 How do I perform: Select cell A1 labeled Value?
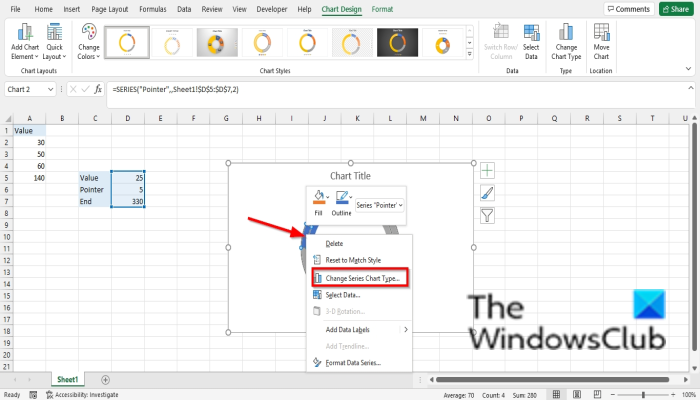pyautogui.click(x=29, y=130)
